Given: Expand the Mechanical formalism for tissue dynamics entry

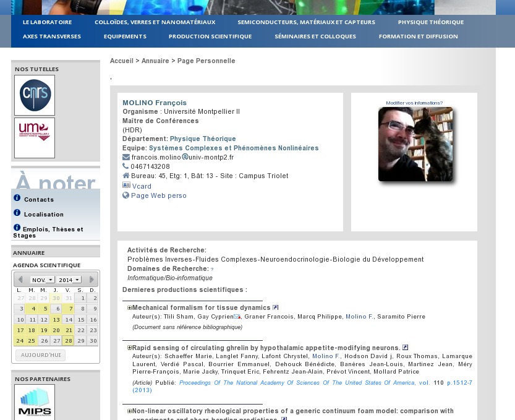Looking at the screenshot, I should 130,307.
